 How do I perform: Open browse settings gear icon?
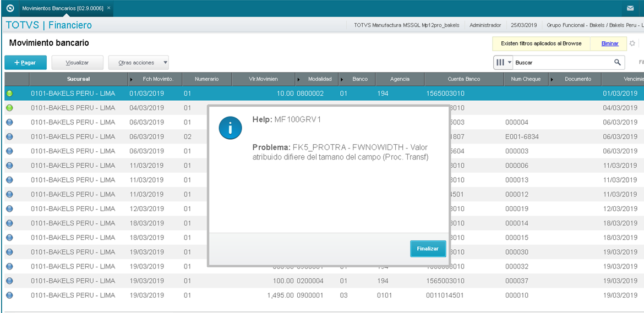[632, 43]
